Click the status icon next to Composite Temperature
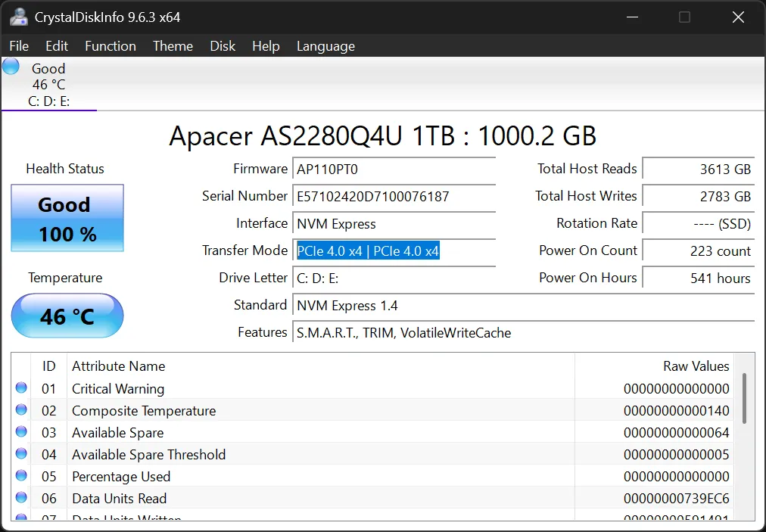 (x=21, y=410)
